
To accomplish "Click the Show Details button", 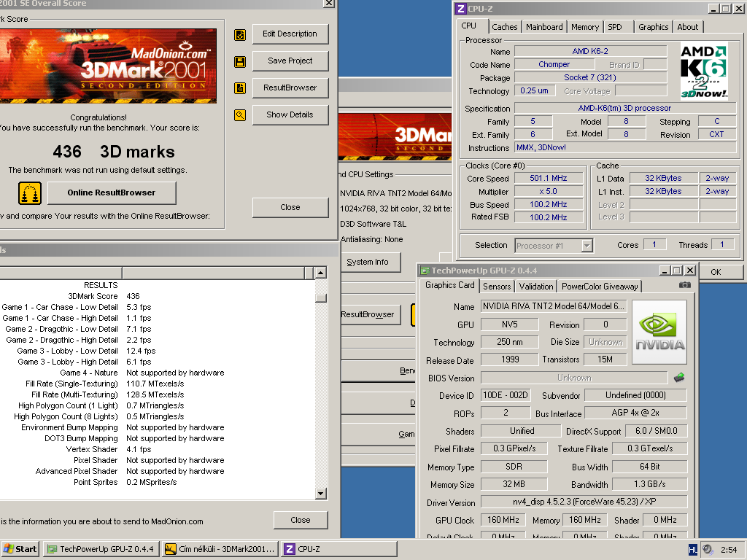I will (290, 114).
